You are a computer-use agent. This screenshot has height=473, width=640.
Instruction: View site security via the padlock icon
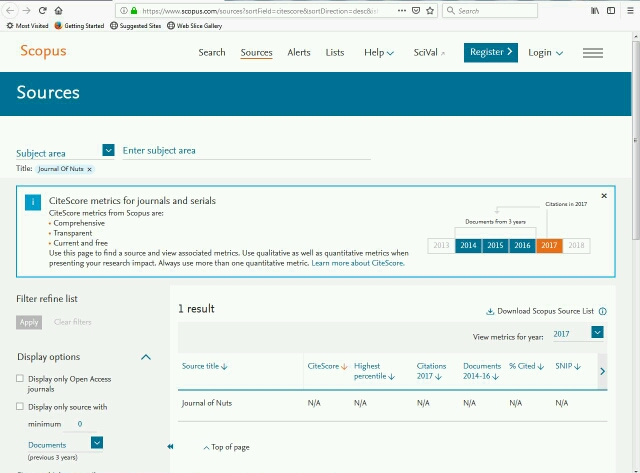click(x=134, y=11)
